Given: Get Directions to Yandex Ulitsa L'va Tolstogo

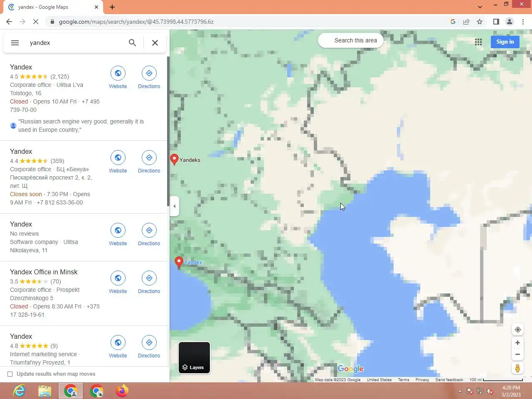Looking at the screenshot, I should (x=149, y=78).
